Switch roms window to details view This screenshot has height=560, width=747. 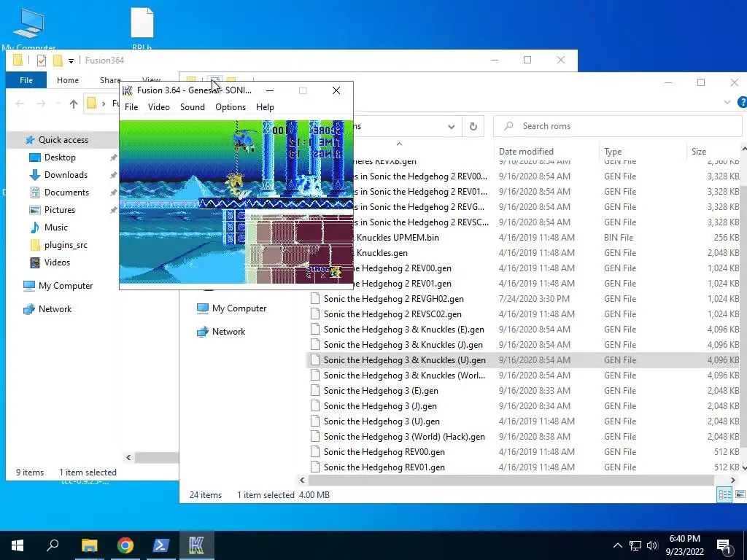tap(724, 495)
